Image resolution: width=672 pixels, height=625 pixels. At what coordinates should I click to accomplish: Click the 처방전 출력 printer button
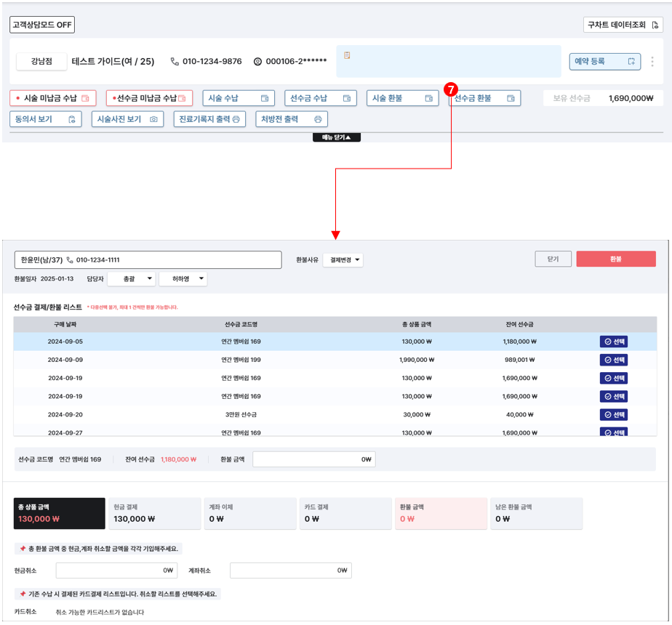pos(291,119)
